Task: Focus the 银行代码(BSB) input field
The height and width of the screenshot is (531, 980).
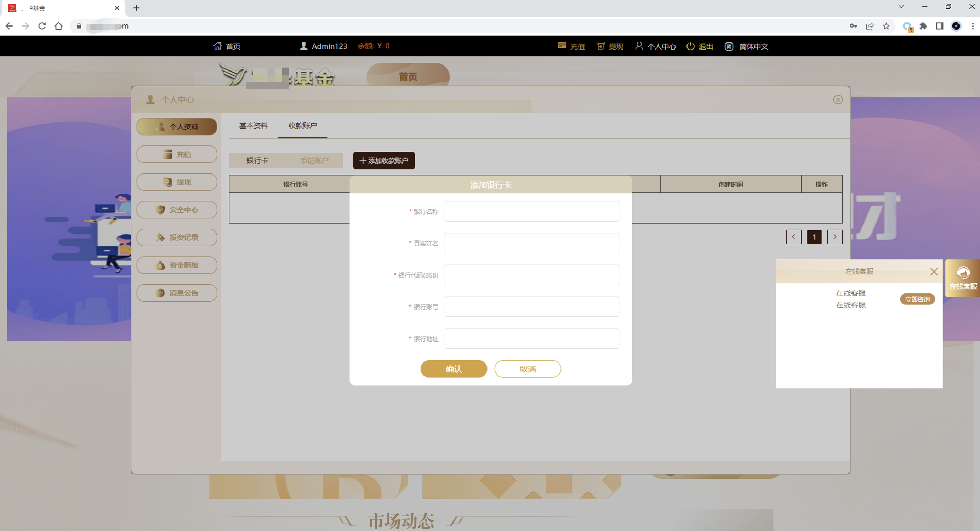Action: (532, 275)
